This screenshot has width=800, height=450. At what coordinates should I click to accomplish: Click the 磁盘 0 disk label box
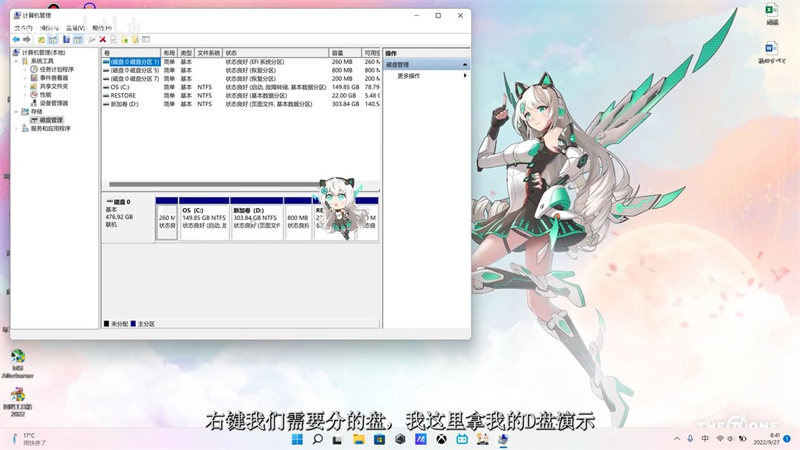129,218
